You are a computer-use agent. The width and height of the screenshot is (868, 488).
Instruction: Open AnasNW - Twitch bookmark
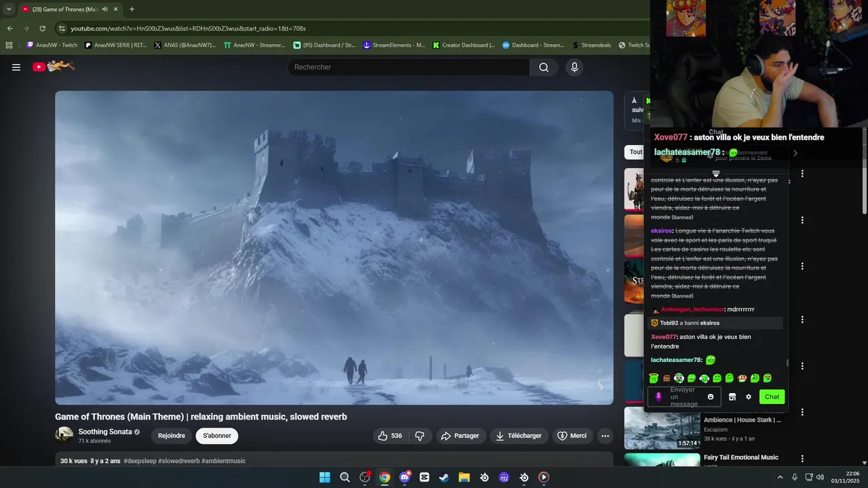click(52, 45)
